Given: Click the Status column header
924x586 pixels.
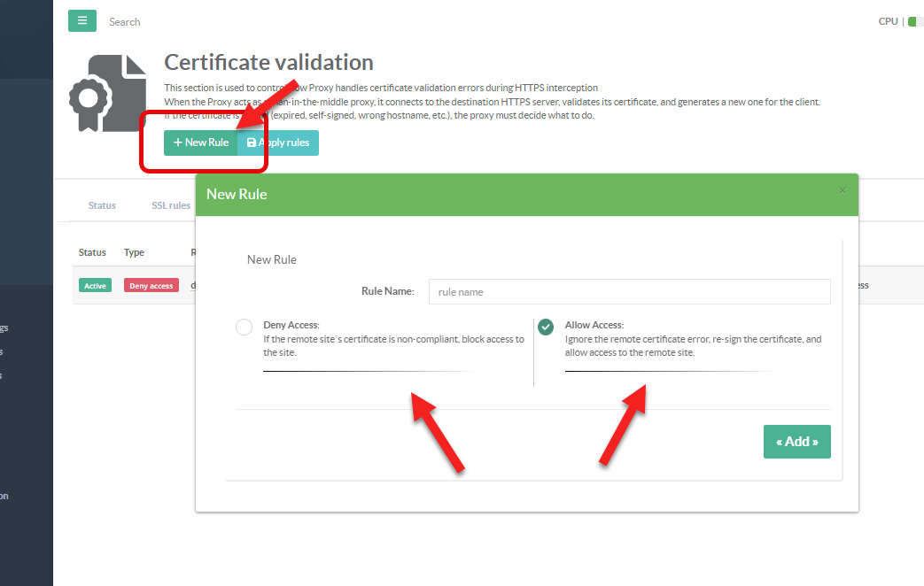Looking at the screenshot, I should click(92, 252).
